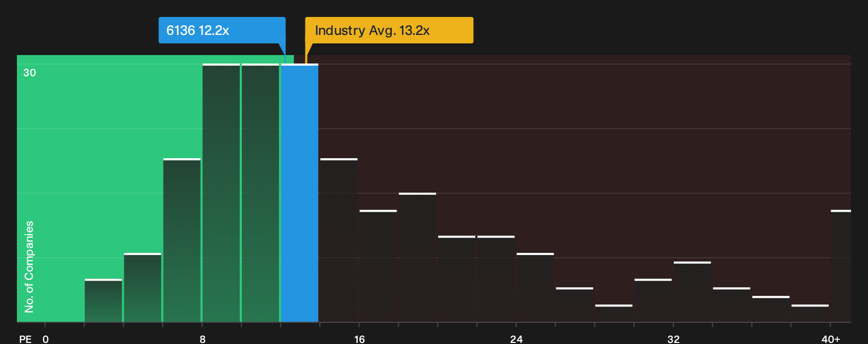
Task: Click the x-axis label 0
Action: click(x=46, y=339)
